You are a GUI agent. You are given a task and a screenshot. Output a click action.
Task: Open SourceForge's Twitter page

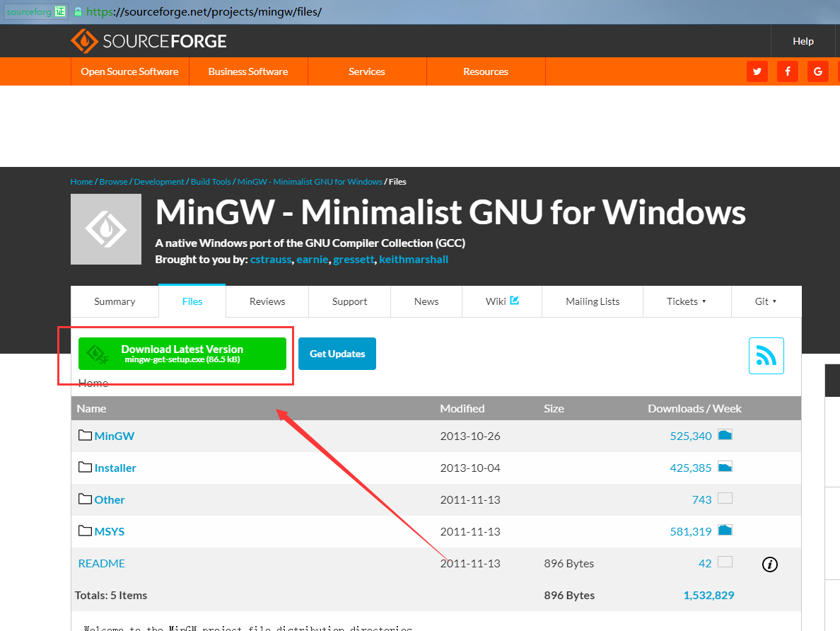click(x=757, y=71)
